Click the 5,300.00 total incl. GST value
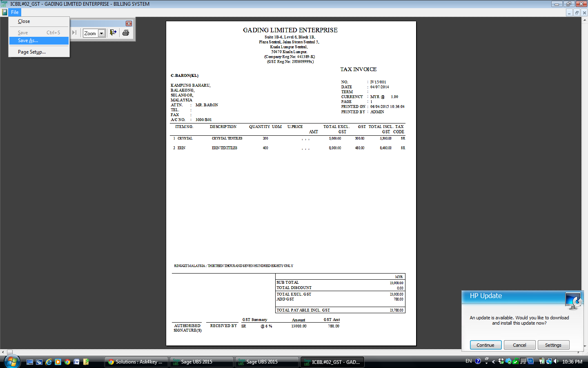588x368 pixels. [386, 139]
